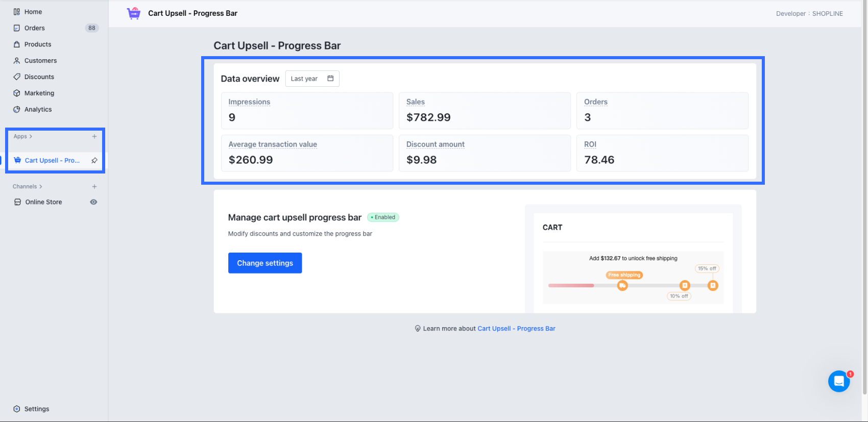Viewport: 868px width, 422px height.
Task: Open the Discounts section
Action: (x=39, y=77)
